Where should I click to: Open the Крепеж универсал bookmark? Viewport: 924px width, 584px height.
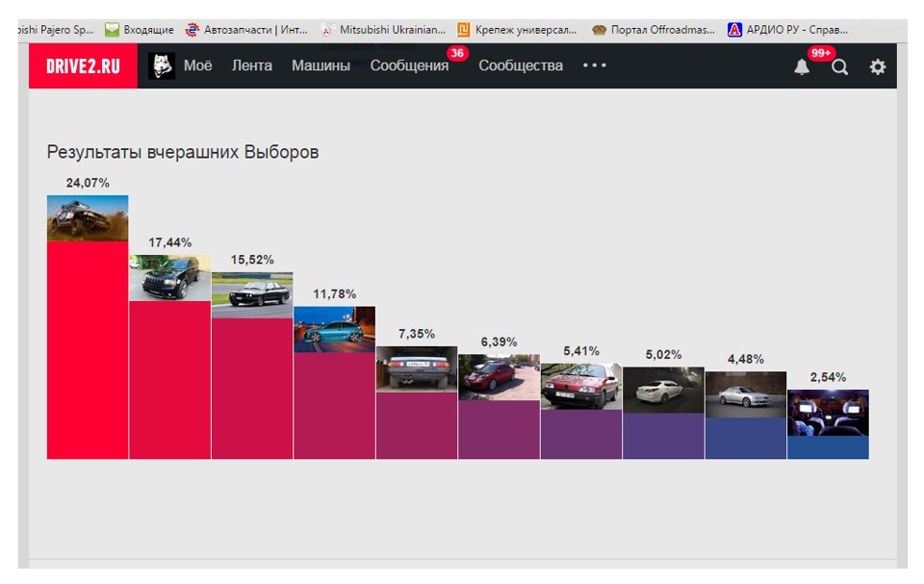click(526, 30)
